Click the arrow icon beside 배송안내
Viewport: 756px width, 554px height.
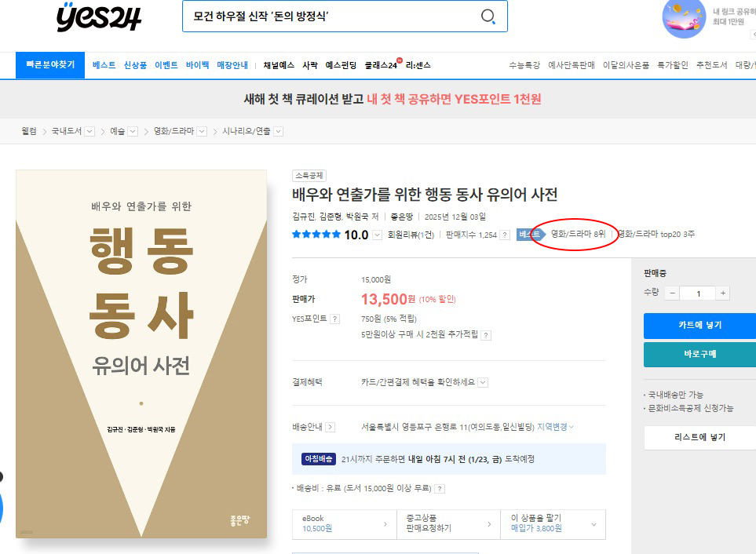coord(330,427)
